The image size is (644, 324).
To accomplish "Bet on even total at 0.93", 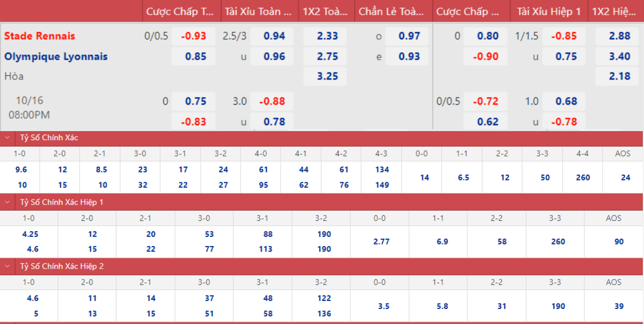I will [x=409, y=56].
